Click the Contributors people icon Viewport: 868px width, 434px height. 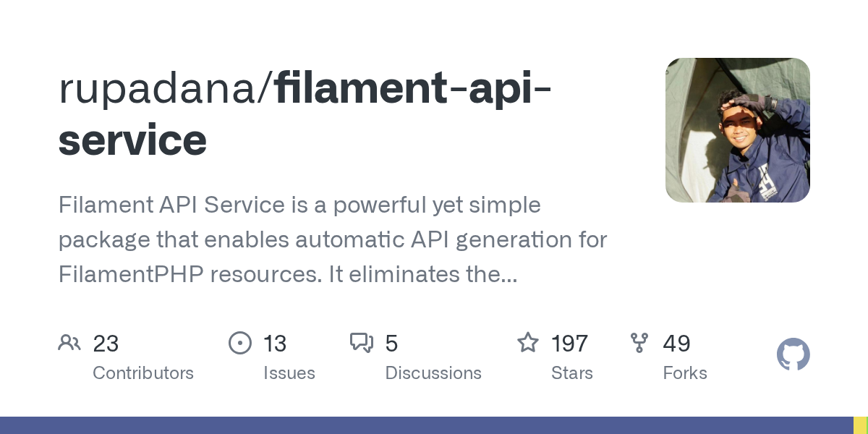pyautogui.click(x=69, y=343)
